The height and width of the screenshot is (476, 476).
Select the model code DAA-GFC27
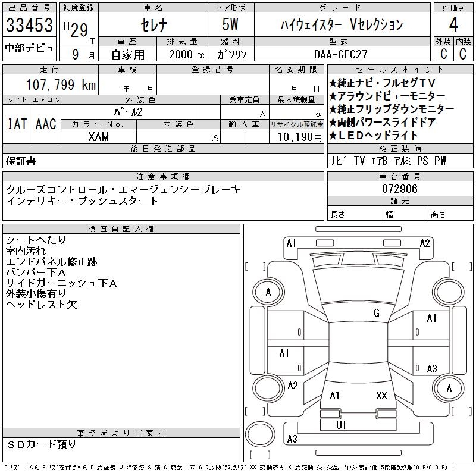point(340,54)
